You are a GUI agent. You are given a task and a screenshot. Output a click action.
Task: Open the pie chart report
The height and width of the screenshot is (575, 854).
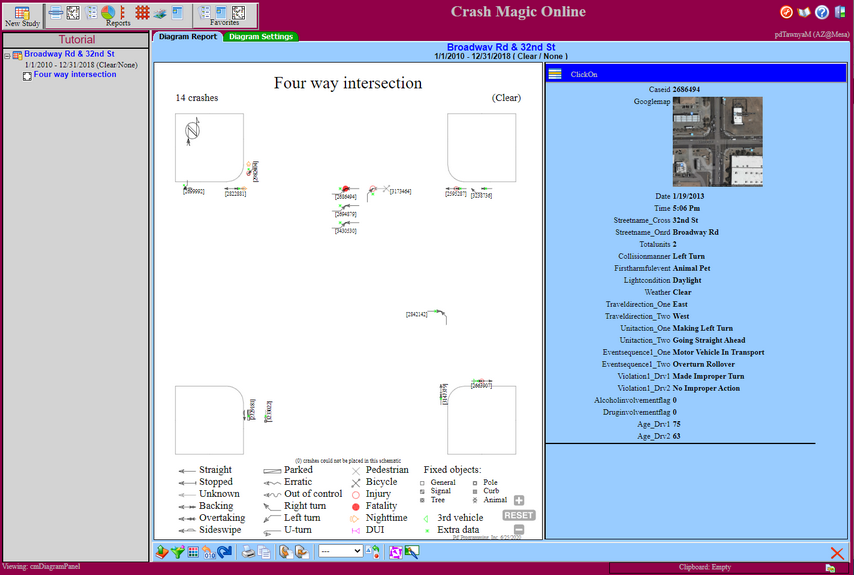click(107, 12)
